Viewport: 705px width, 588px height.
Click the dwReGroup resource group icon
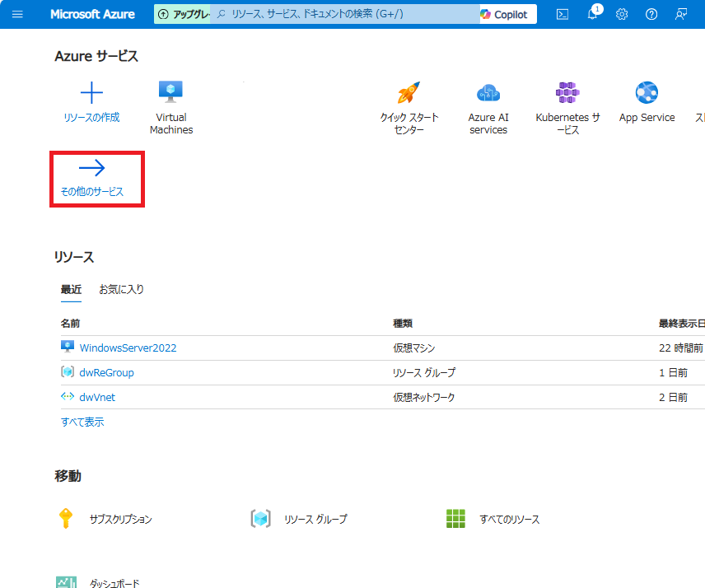click(x=68, y=371)
